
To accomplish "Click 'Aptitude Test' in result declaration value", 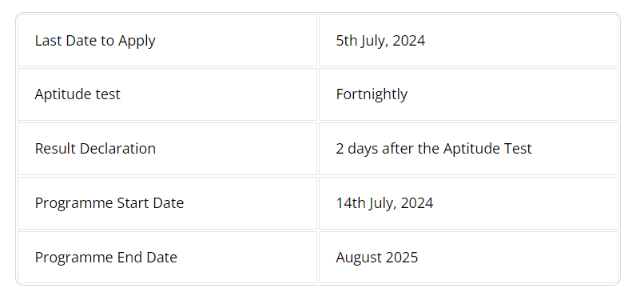I will [x=487, y=148].
